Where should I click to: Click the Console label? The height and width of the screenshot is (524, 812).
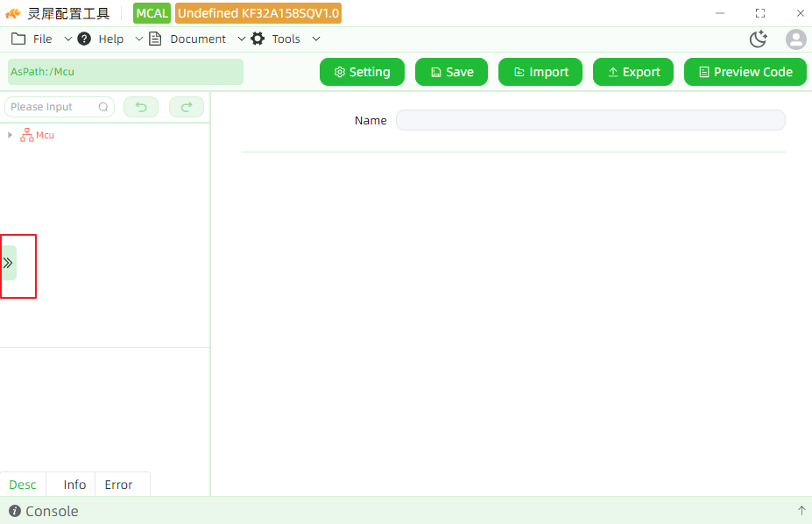pyautogui.click(x=52, y=511)
